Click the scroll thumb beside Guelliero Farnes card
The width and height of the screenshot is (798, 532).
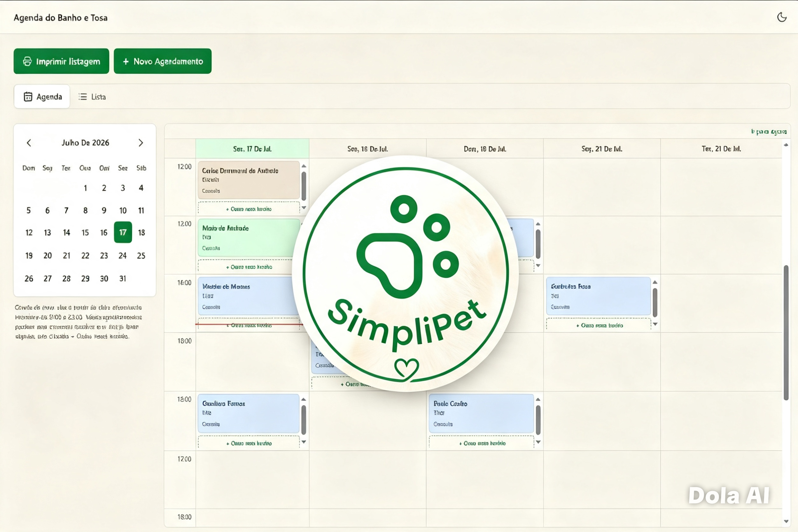[304, 420]
